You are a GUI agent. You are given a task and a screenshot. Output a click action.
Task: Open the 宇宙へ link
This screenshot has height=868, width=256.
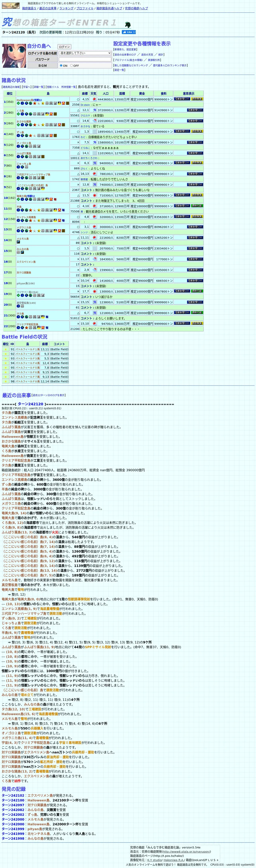coord(27,87)
